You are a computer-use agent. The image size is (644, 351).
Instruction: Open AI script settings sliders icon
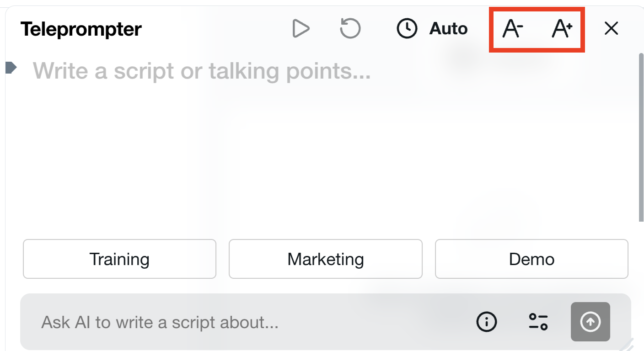click(x=538, y=322)
